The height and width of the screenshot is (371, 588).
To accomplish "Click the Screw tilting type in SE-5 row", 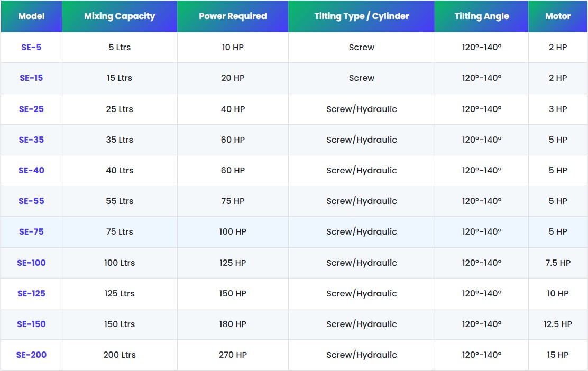I will point(362,47).
